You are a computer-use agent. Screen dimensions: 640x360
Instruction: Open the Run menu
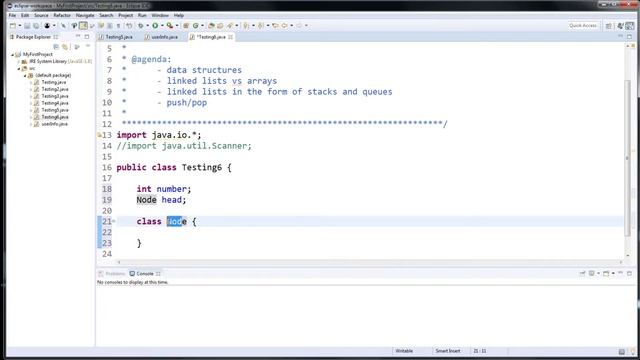click(142, 15)
